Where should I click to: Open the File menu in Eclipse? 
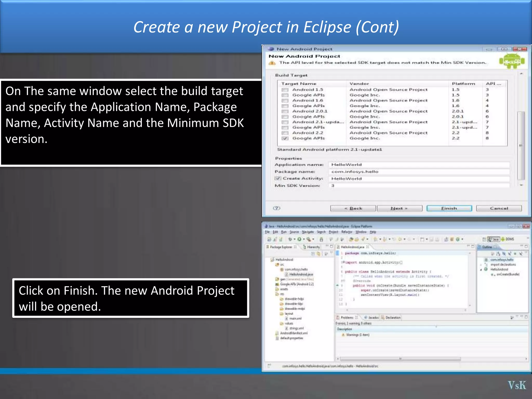tap(267, 232)
